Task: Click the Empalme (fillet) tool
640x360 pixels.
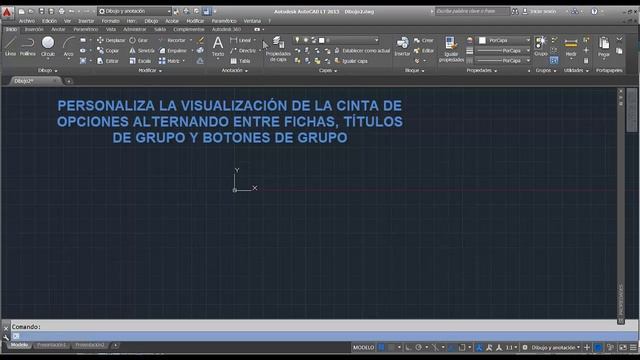Action: 173,51
